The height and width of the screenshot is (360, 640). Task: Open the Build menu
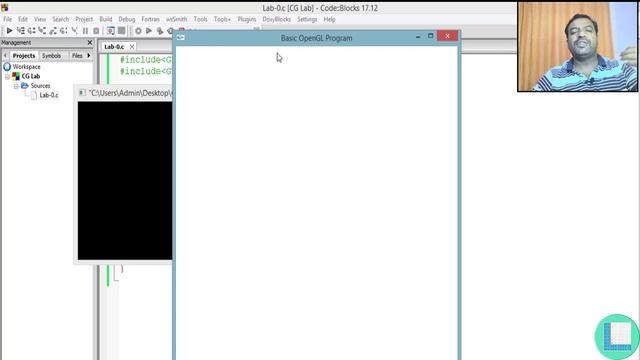[106, 19]
